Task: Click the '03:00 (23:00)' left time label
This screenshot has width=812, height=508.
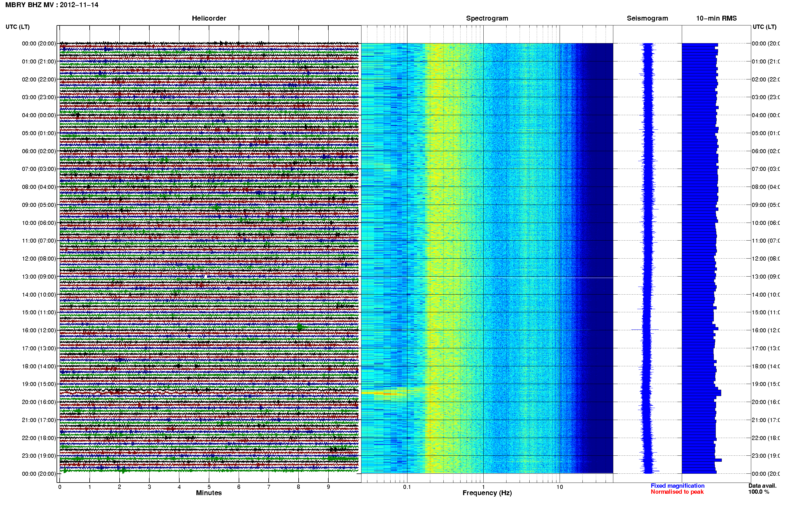Action: pos(39,97)
